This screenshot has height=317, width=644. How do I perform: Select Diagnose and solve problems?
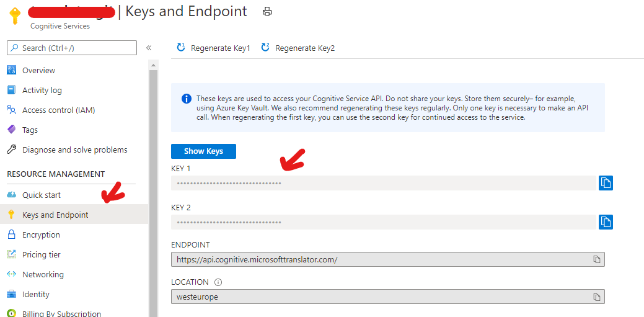pos(74,150)
